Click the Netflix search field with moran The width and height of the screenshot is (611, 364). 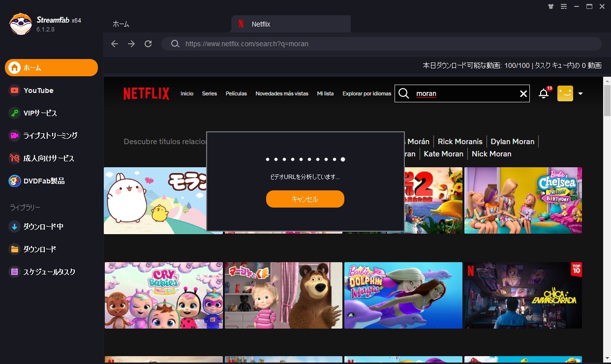pos(462,93)
